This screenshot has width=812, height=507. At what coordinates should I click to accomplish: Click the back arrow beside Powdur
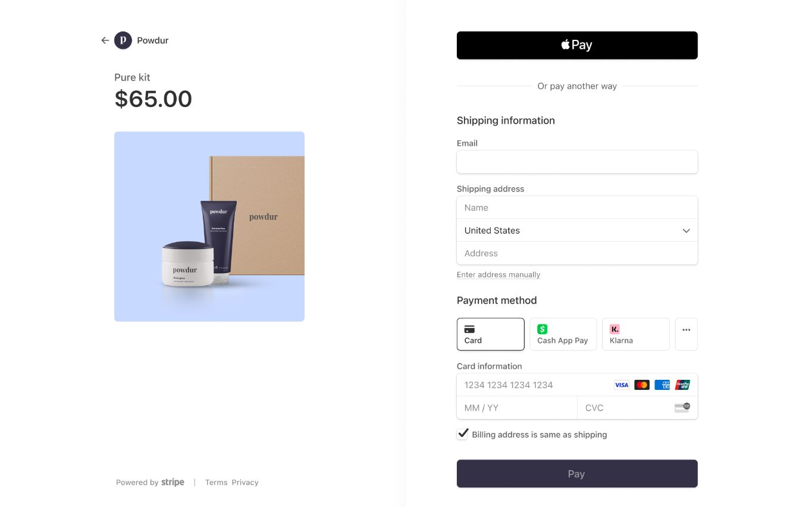click(x=105, y=40)
